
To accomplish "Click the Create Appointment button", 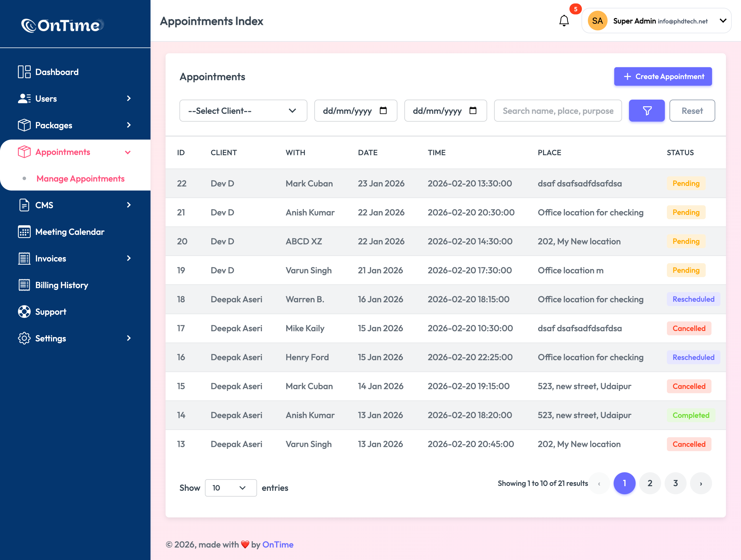I will coord(663,76).
